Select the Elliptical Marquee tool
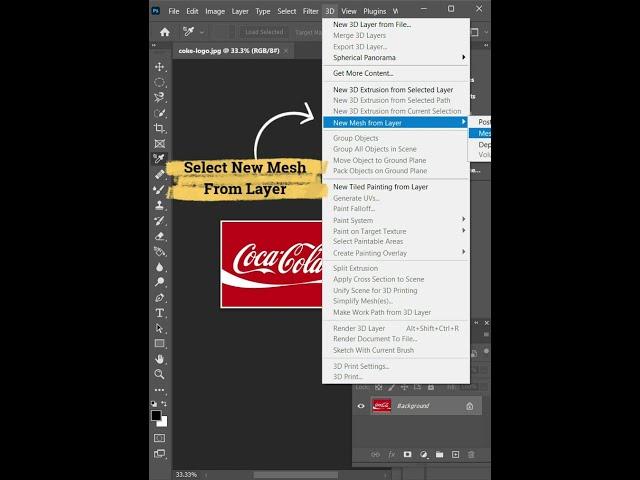Image resolution: width=640 pixels, height=480 pixels. (159, 82)
